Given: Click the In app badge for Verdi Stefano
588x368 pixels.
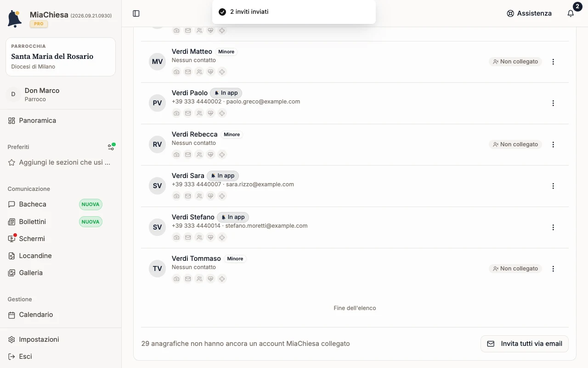Looking at the screenshot, I should click(x=233, y=217).
